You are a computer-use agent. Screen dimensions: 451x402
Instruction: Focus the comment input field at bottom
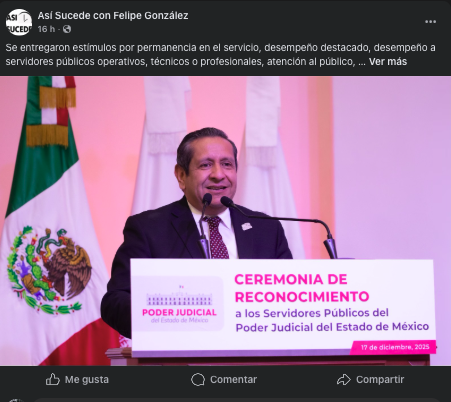click(x=237, y=400)
